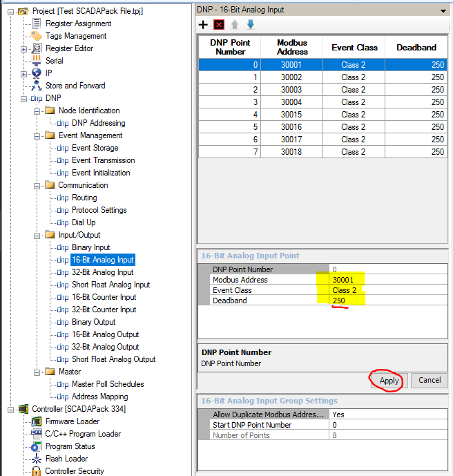Collapse the Master folder

click(x=37, y=372)
